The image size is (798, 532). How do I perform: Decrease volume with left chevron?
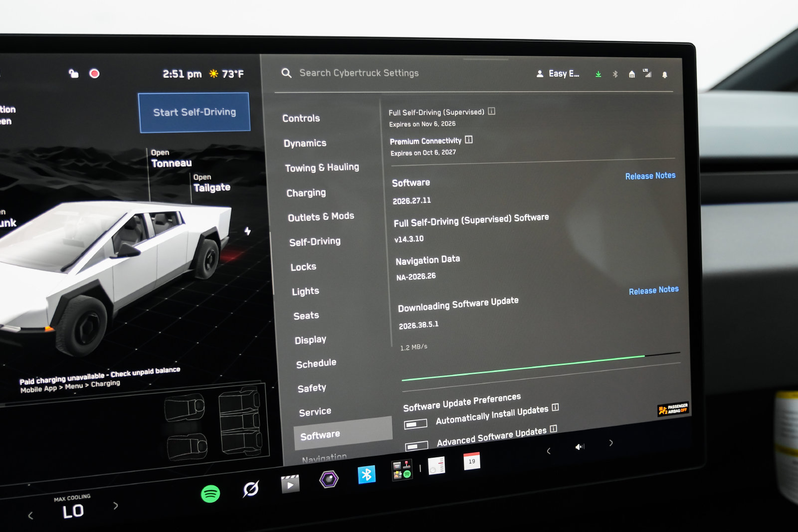(549, 451)
